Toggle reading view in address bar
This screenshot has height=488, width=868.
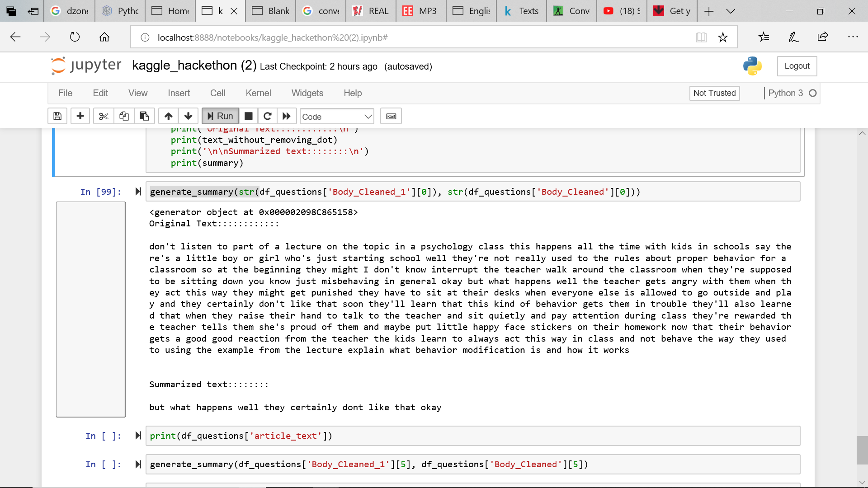tap(701, 38)
